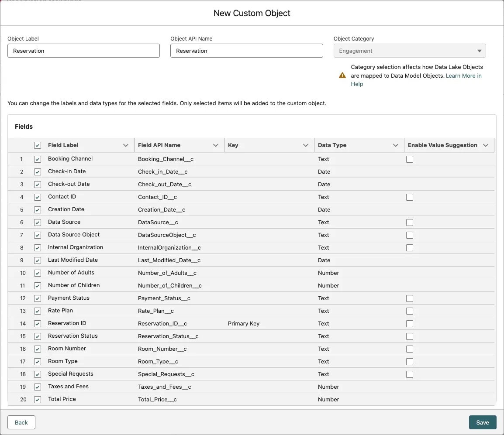The height and width of the screenshot is (435, 504).
Task: Open the Key column chevron menu
Action: (306, 145)
